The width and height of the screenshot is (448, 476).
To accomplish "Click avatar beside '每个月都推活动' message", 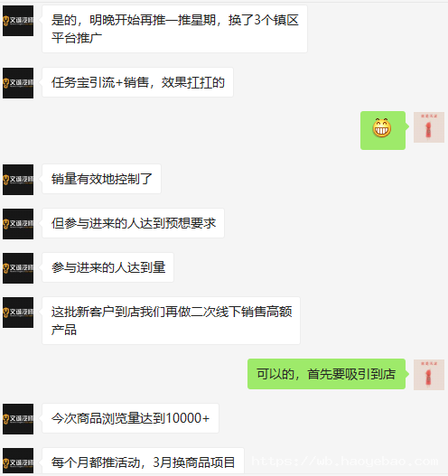I will [18, 461].
